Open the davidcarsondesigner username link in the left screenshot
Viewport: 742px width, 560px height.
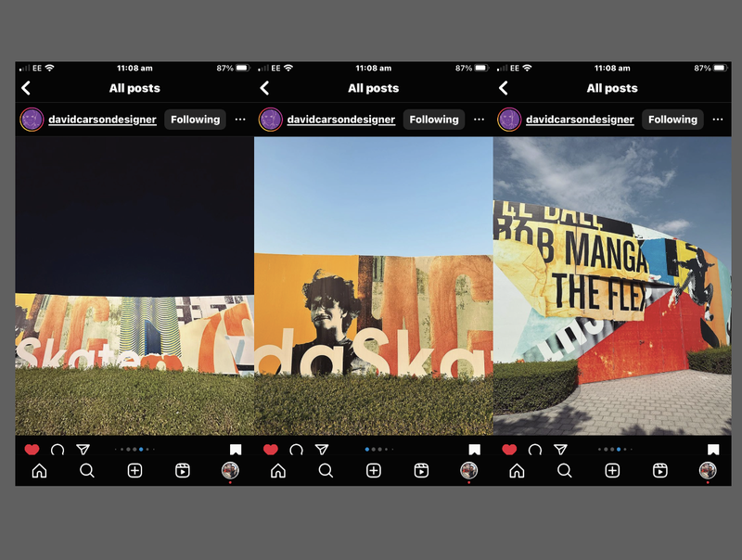pos(102,120)
